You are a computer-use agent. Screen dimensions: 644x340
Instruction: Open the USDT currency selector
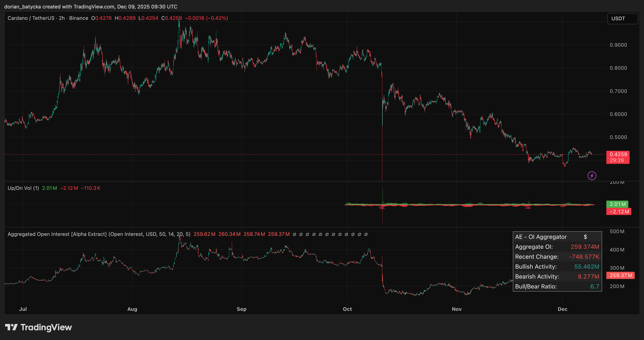[x=622, y=18]
